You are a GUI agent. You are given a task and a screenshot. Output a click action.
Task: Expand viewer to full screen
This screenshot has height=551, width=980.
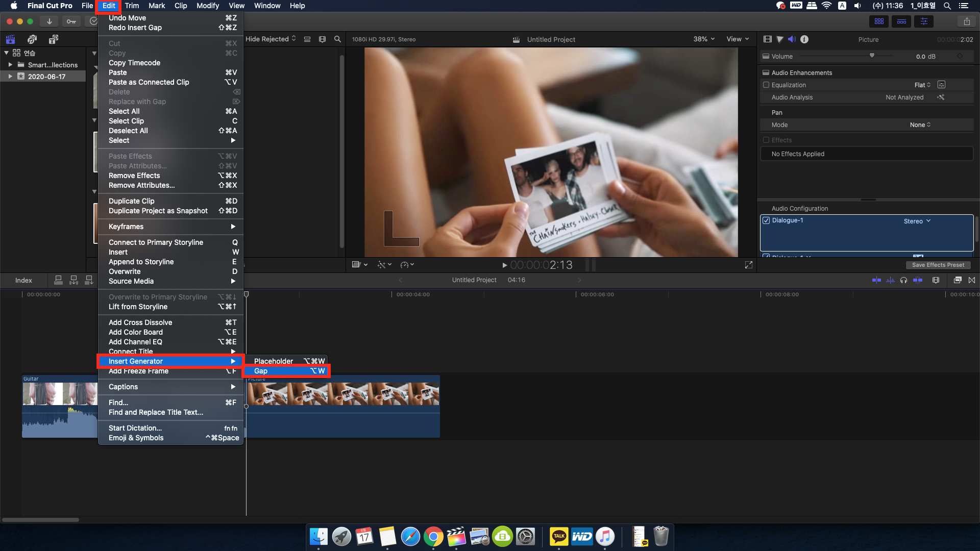tap(749, 265)
